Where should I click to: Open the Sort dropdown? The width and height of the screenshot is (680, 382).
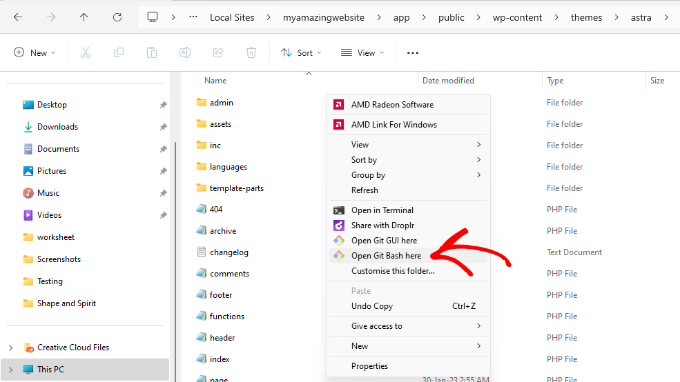tap(301, 53)
